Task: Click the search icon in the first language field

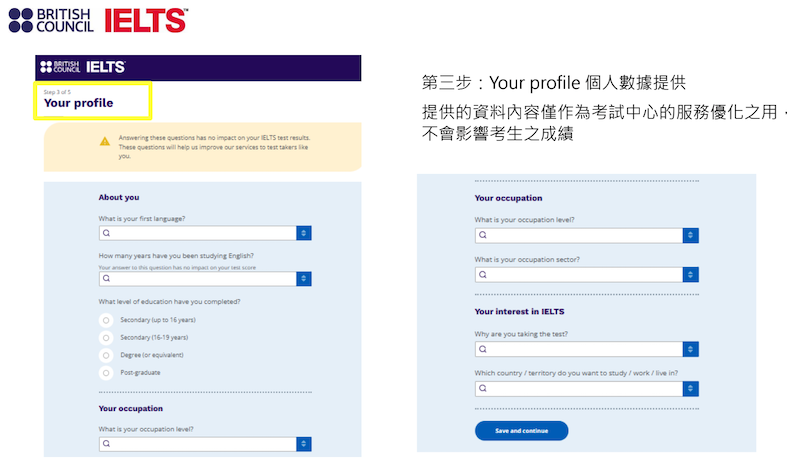Action: tap(106, 233)
